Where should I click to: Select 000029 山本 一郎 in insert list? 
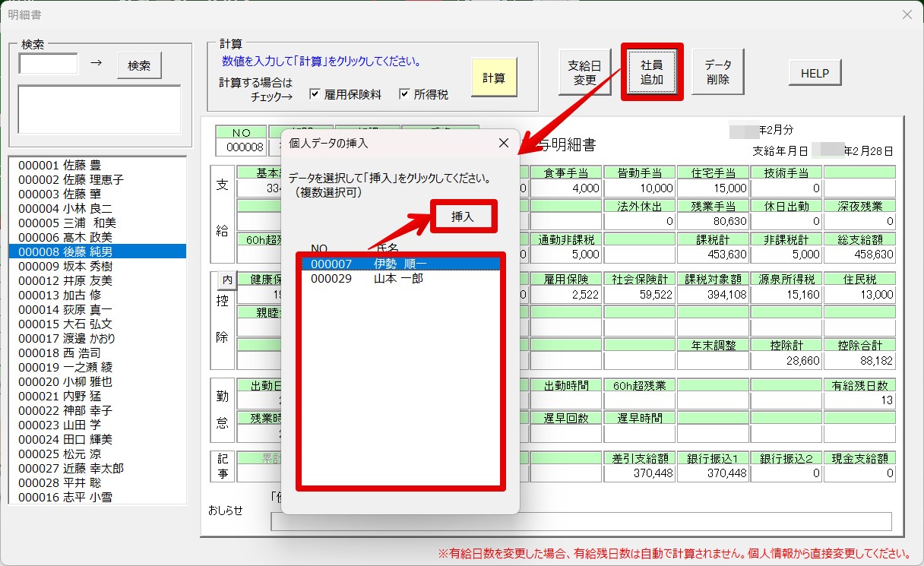click(401, 278)
